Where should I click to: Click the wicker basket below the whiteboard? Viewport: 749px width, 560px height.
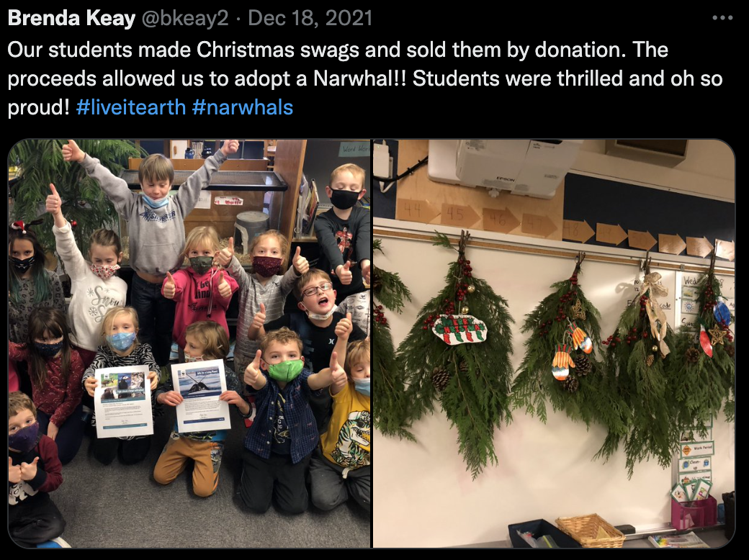(x=591, y=530)
